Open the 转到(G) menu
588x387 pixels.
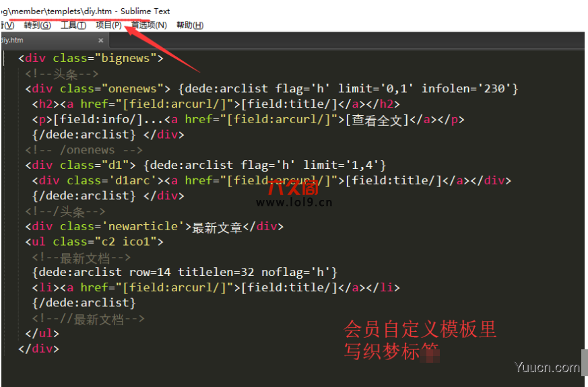point(37,26)
